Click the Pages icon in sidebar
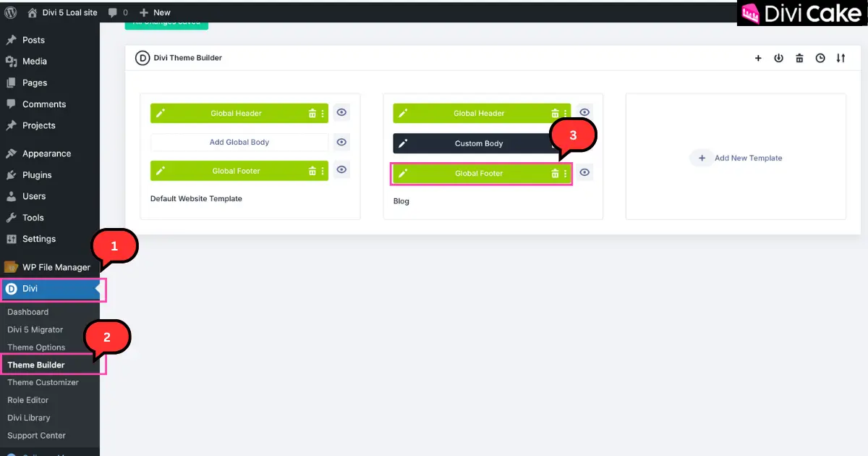The width and height of the screenshot is (868, 456). 11,83
